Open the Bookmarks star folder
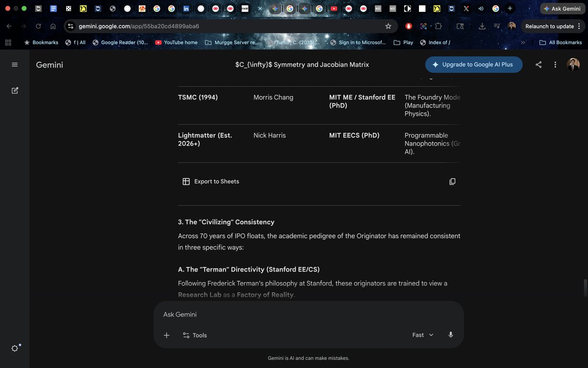 pyautogui.click(x=41, y=43)
